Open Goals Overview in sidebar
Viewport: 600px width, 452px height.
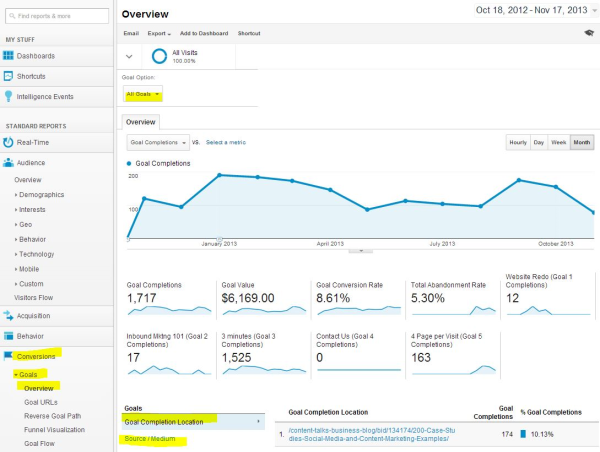(x=39, y=388)
